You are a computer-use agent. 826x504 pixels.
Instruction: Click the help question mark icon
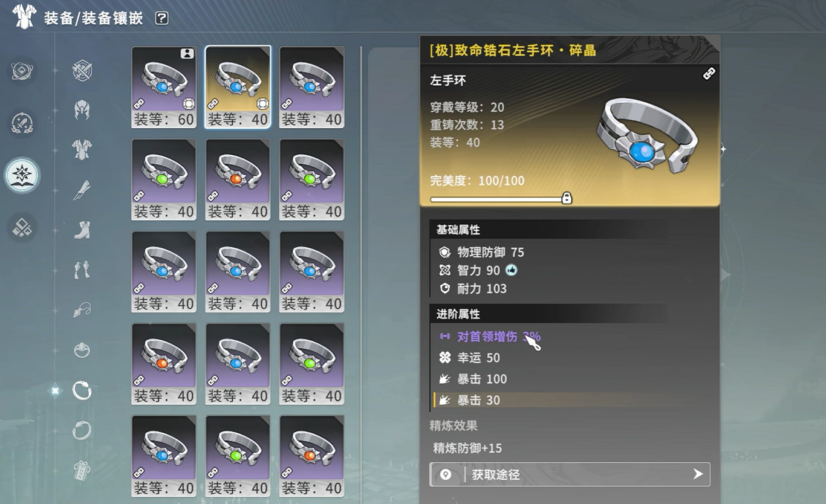coord(161,18)
